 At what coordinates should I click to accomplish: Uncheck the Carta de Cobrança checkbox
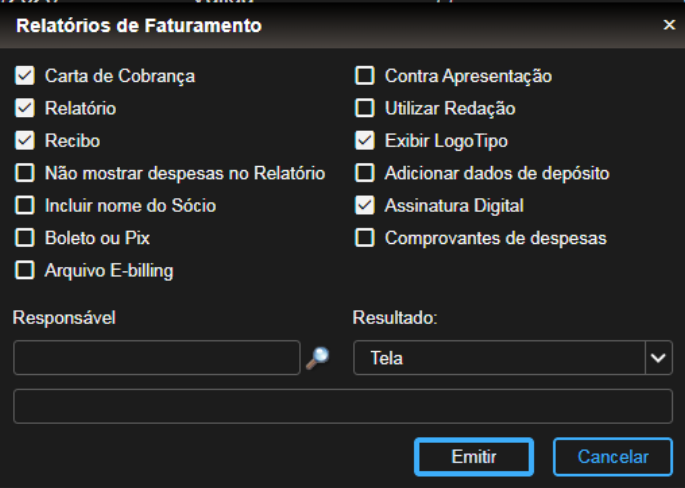25,76
